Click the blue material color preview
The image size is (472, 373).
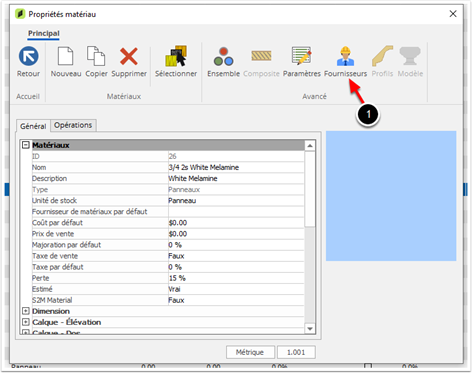391,196
